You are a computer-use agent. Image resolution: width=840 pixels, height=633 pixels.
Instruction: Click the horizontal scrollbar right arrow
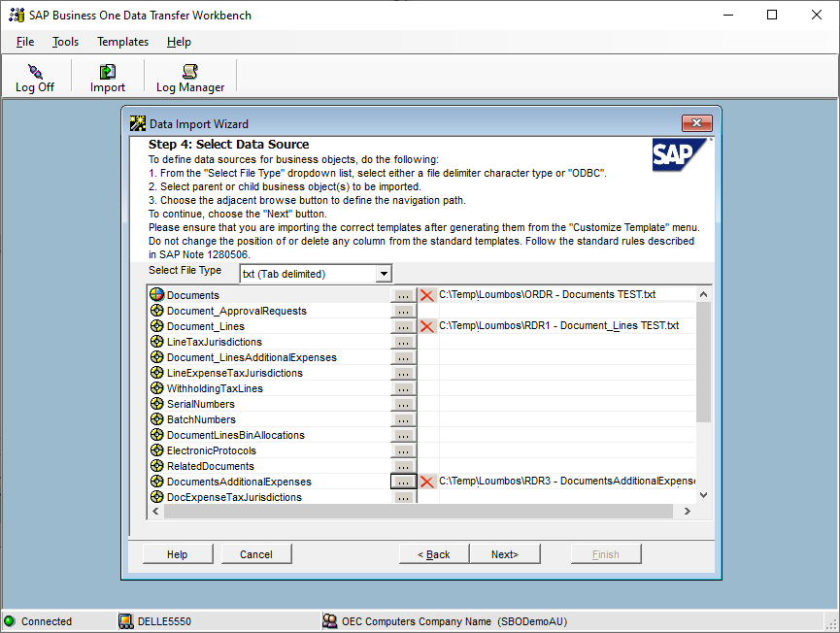pyautogui.click(x=688, y=511)
